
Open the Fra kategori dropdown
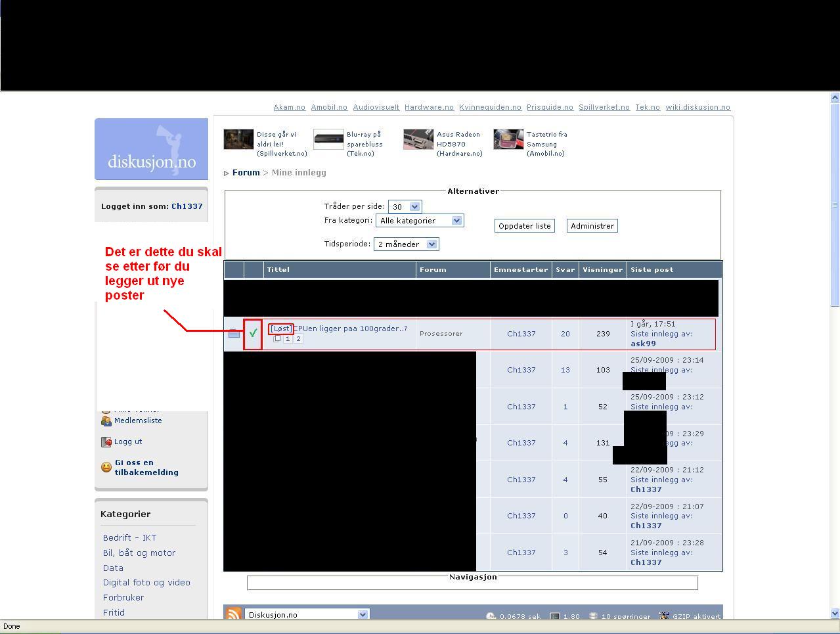point(420,221)
